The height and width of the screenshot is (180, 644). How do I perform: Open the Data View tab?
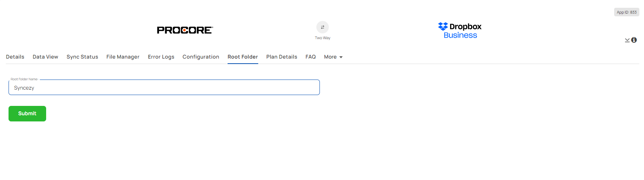tap(45, 57)
